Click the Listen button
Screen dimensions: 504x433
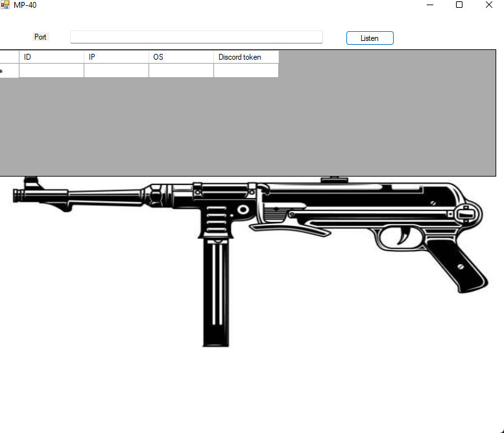click(x=370, y=38)
